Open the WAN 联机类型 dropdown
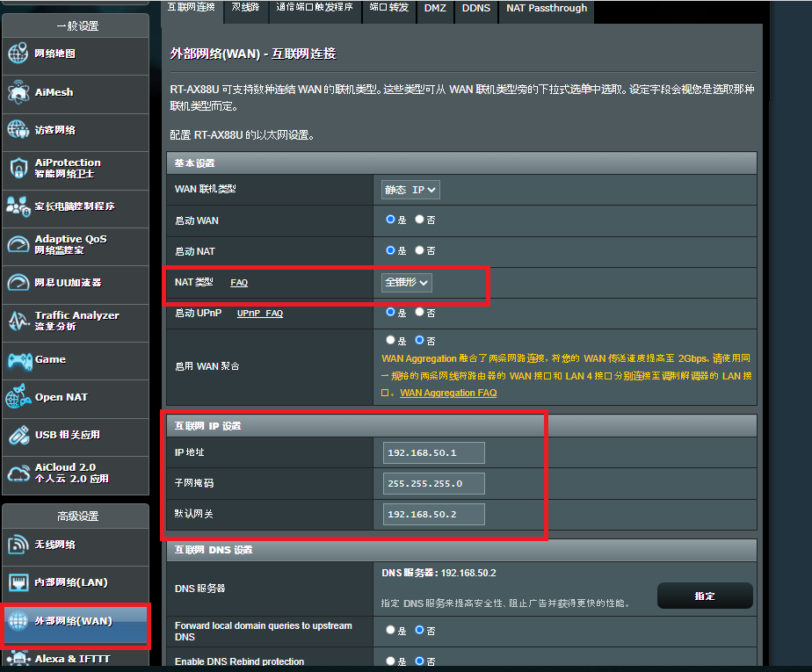This screenshot has height=672, width=812. coord(410,190)
